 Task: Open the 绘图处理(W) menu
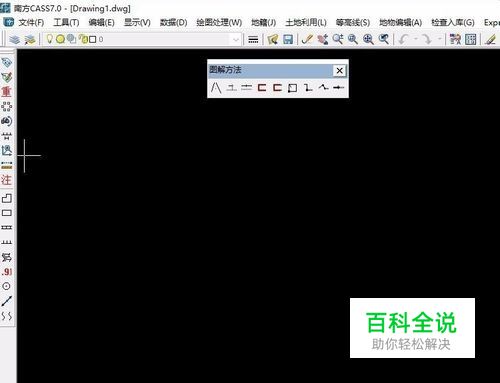pos(219,22)
